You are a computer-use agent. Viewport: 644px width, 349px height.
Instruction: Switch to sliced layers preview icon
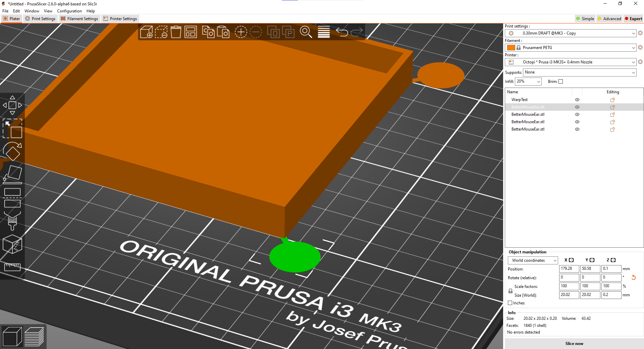[34, 337]
